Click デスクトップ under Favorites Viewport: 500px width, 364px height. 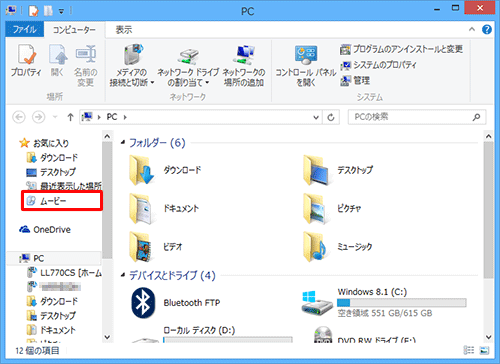tap(51, 172)
